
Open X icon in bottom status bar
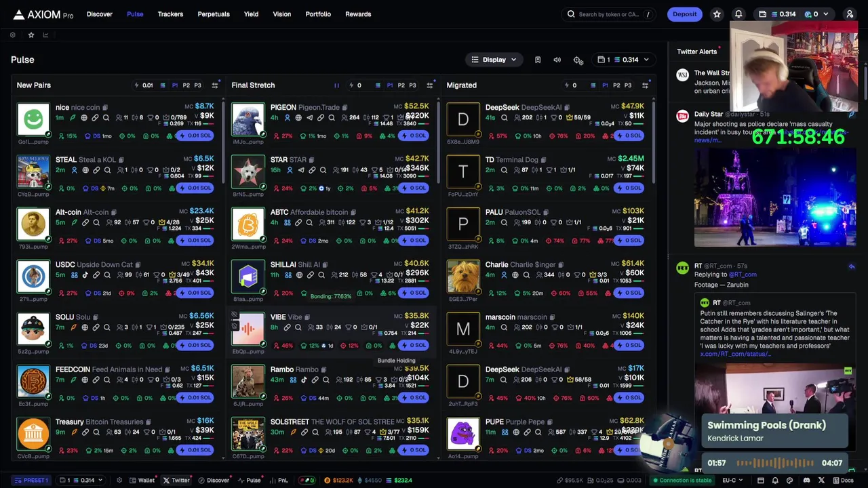pos(821,481)
